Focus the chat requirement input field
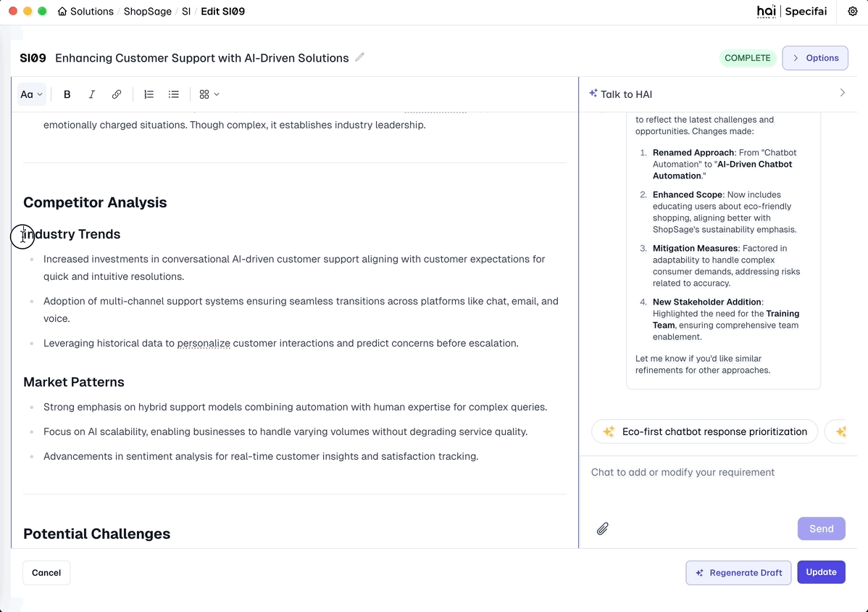 point(718,483)
